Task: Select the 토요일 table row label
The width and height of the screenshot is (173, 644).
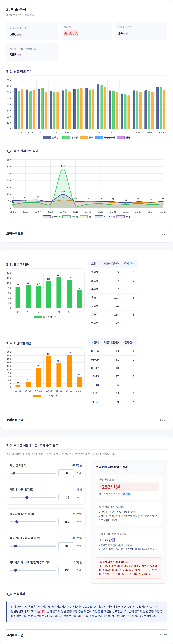Action: click(x=95, y=315)
